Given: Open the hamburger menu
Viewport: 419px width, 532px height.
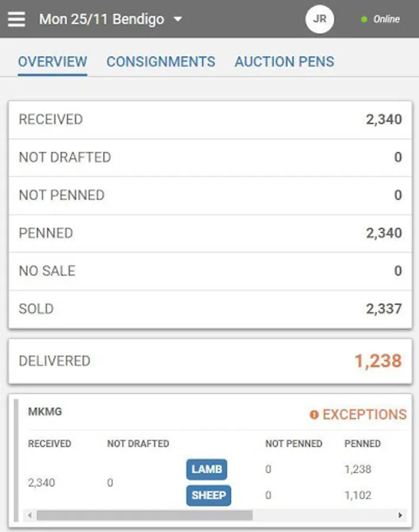Looking at the screenshot, I should [17, 19].
